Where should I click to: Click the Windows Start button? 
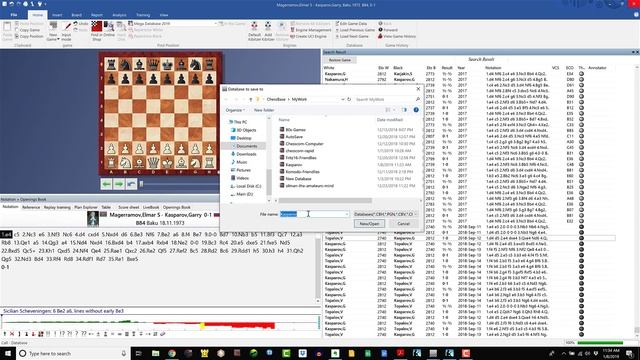tap(8, 353)
